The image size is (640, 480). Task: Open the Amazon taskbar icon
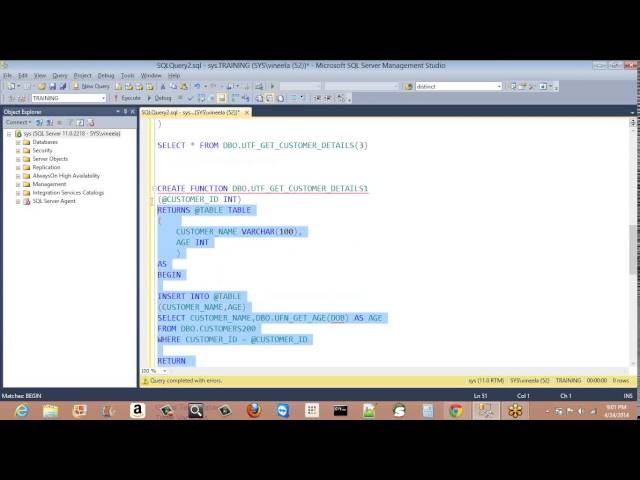pos(138,411)
